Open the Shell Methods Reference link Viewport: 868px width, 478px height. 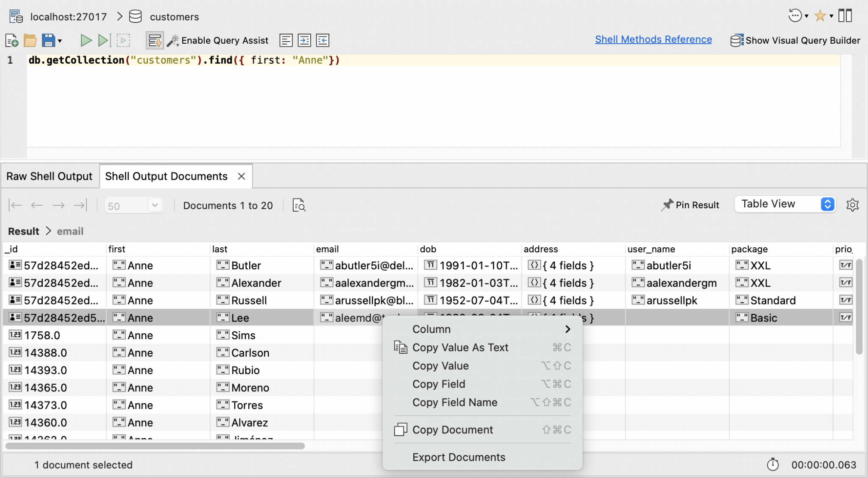[x=653, y=39]
